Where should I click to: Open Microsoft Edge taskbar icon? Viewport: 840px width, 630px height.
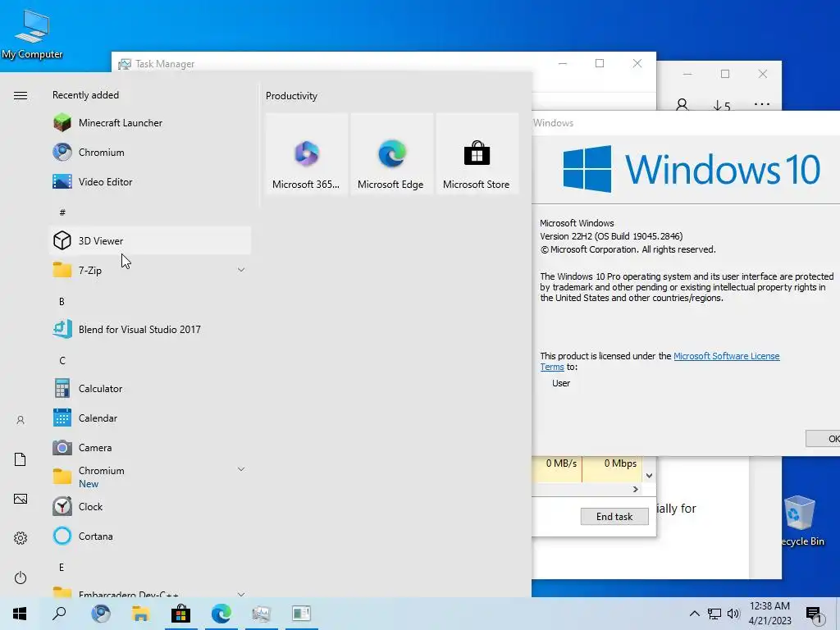coord(221,614)
